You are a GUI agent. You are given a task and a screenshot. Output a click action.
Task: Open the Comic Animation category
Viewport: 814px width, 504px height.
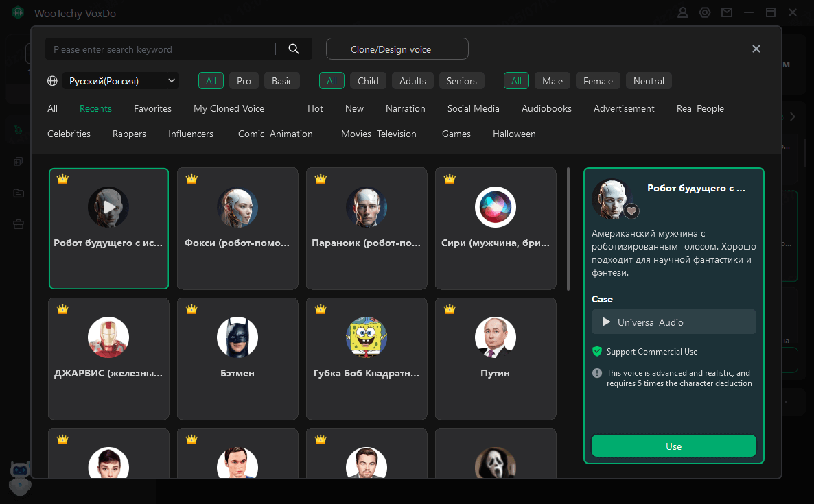[275, 134]
